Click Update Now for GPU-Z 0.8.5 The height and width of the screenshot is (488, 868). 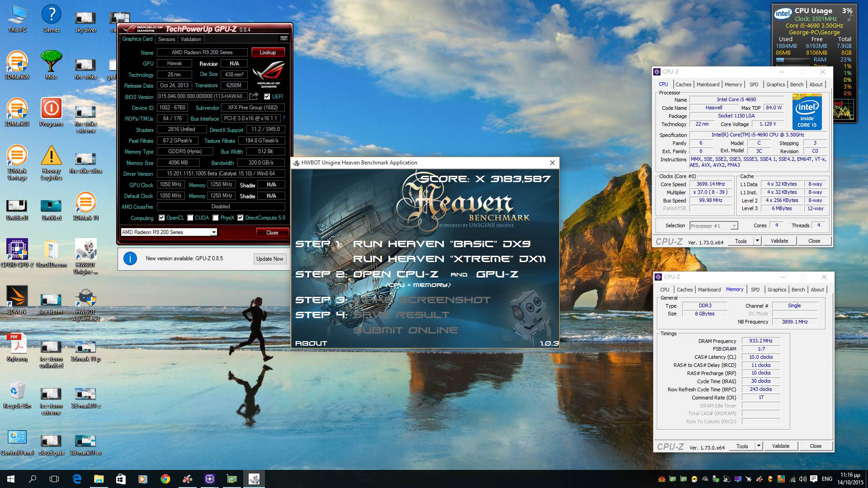(x=269, y=259)
